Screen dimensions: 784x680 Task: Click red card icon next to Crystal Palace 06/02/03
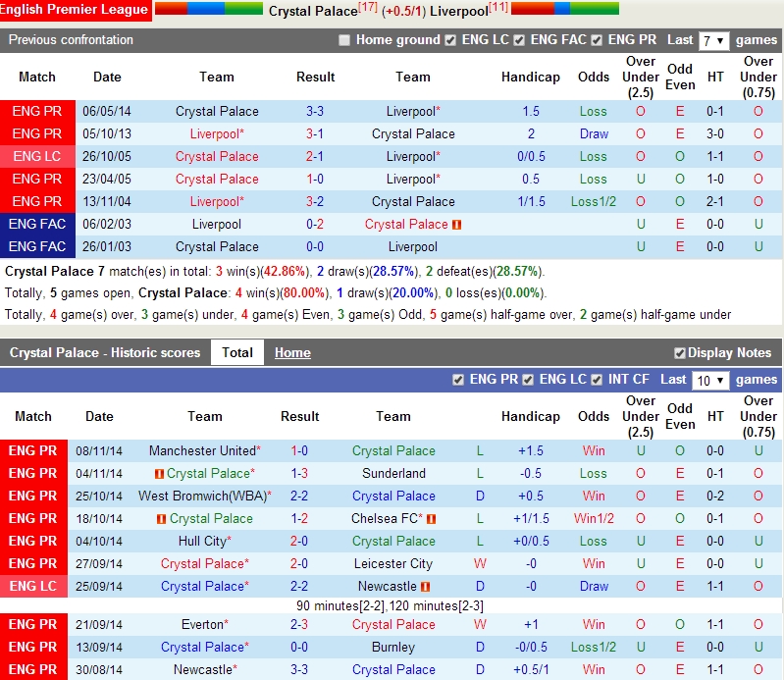click(x=456, y=225)
